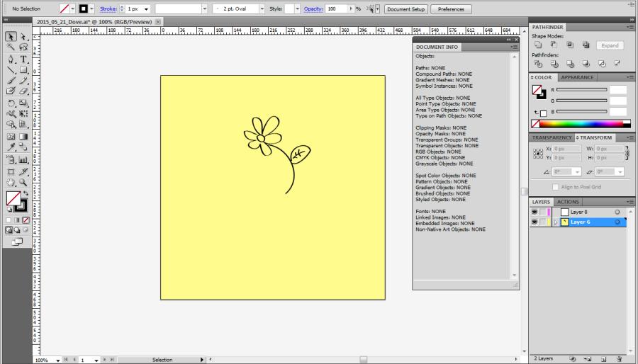Hide Layer 6 using eye icon
Screen dimensions: 638x364
(x=535, y=222)
